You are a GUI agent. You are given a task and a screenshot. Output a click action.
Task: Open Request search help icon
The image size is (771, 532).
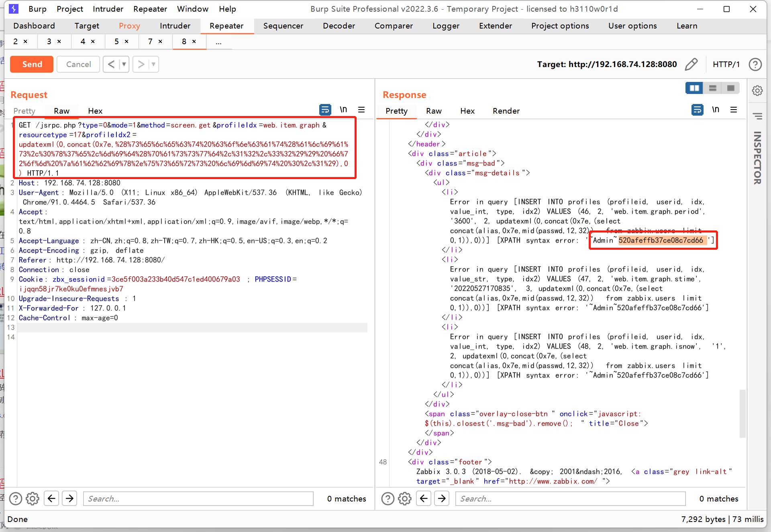coord(16,499)
